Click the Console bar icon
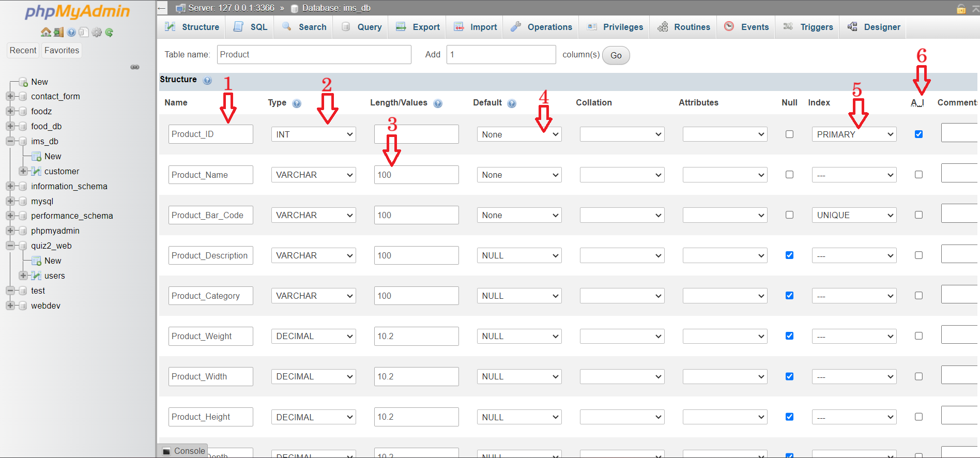Viewport: 980px width, 458px height. (x=166, y=451)
